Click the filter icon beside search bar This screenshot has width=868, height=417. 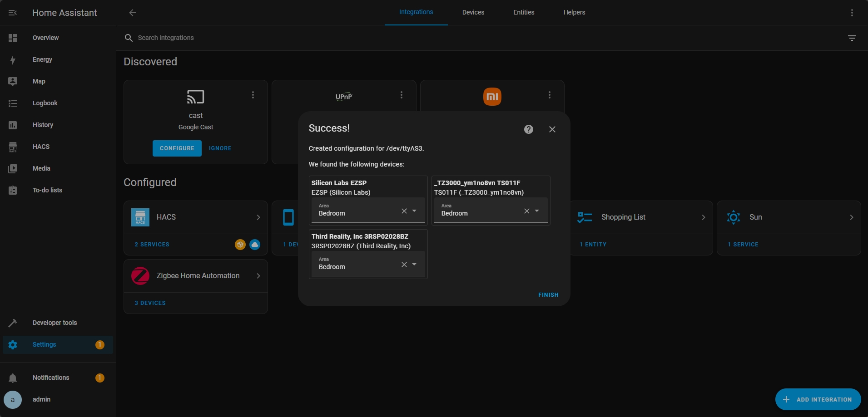852,38
